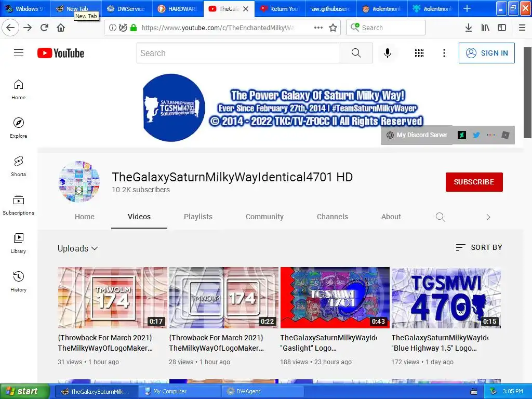
Task: Open Library in the sidebar
Action: [19, 243]
